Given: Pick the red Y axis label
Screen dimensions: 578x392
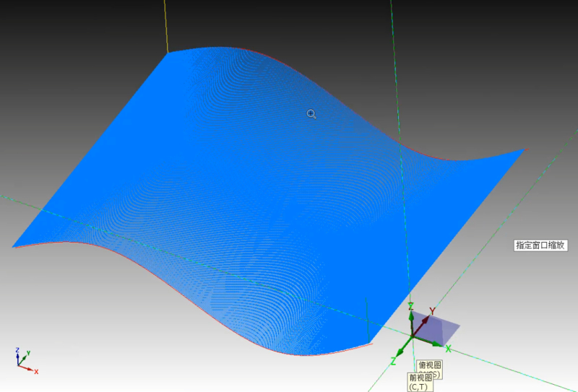Looking at the screenshot, I should (x=432, y=311).
